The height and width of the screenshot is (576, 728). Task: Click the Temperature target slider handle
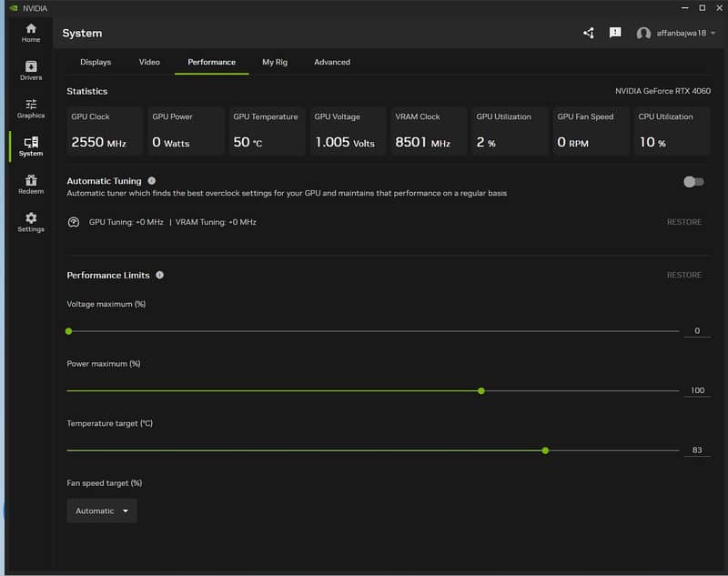545,450
